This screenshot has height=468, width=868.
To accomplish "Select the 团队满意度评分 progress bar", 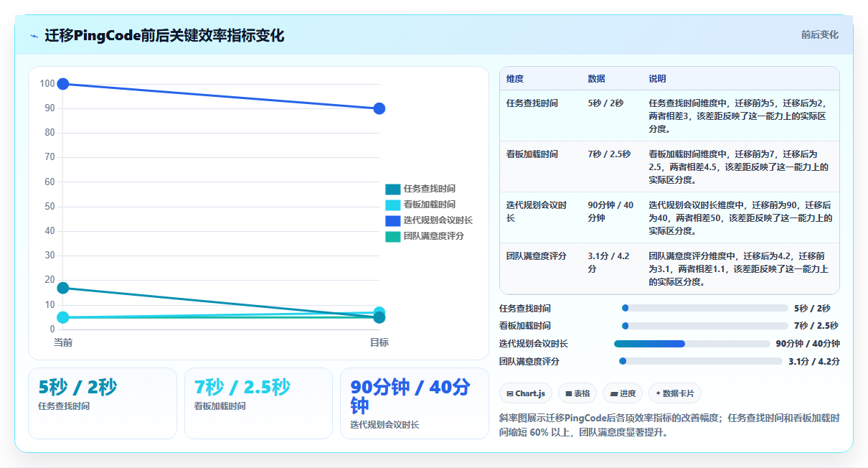I will pyautogui.click(x=700, y=361).
